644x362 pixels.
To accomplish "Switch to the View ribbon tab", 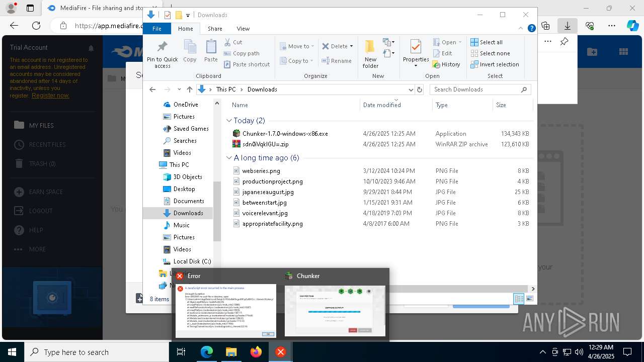I will coord(243,29).
